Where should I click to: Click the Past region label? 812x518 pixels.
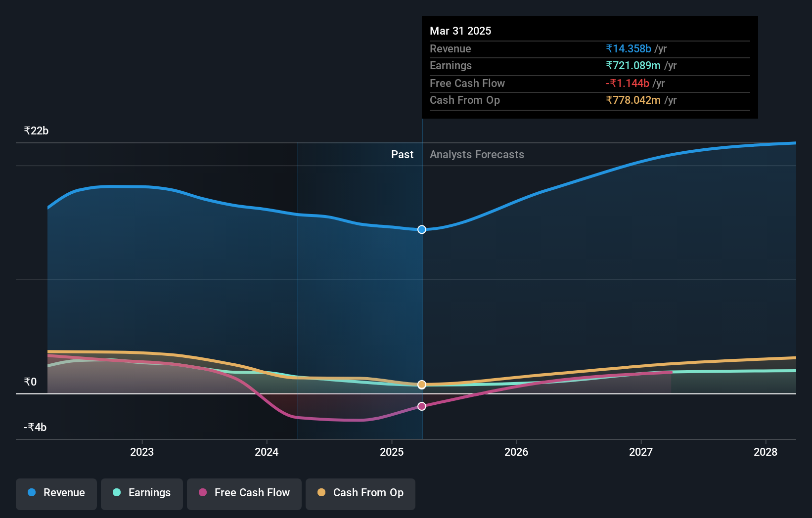pyautogui.click(x=402, y=154)
